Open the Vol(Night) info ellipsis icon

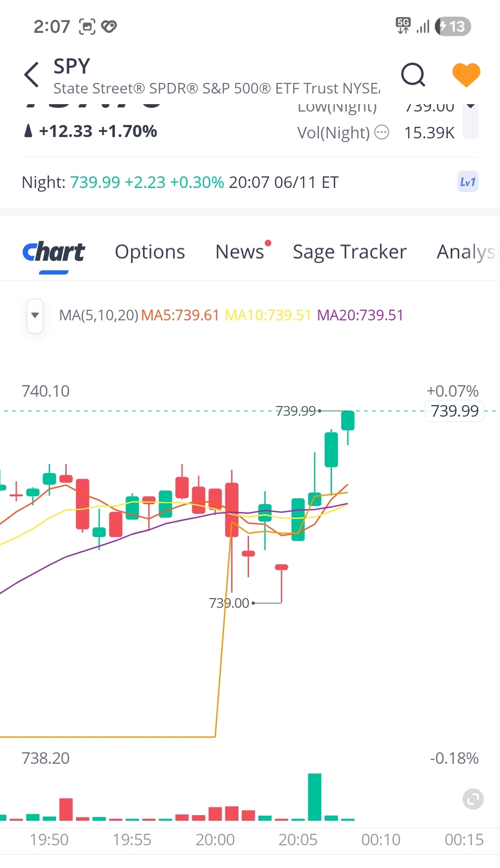(x=382, y=132)
